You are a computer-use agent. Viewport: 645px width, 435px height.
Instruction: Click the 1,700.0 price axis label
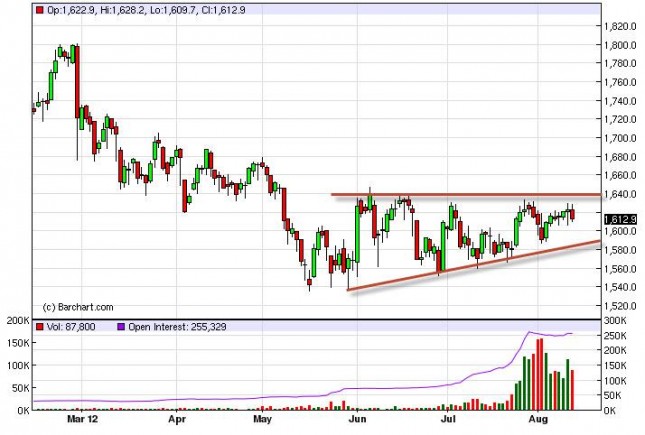[x=620, y=138]
